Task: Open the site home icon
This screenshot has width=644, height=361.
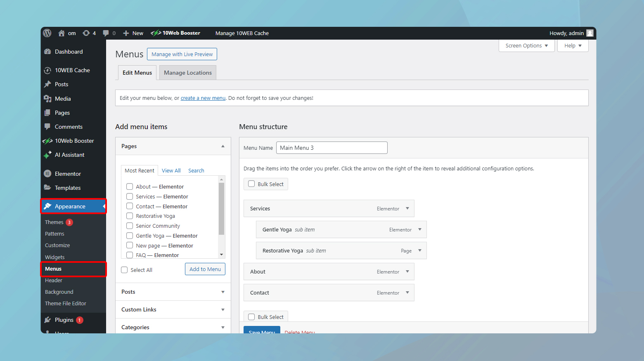Action: click(x=62, y=33)
